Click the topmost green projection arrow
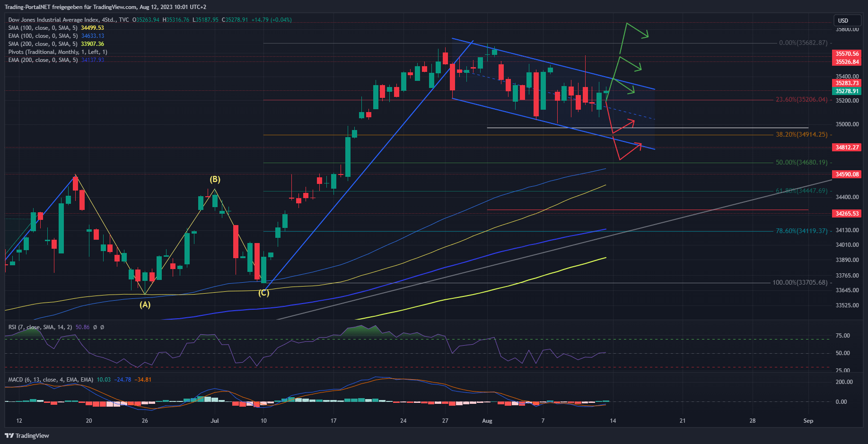This screenshot has height=444, width=868. point(636,29)
